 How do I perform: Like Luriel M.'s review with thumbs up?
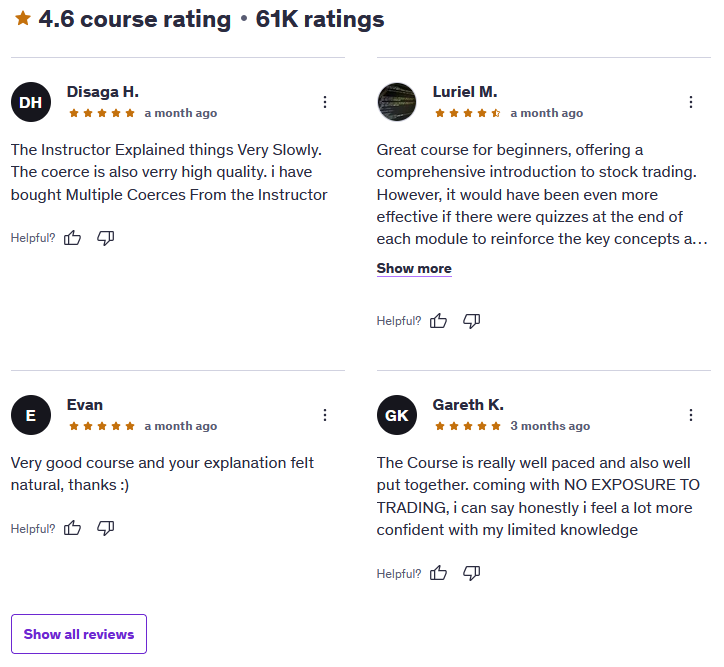tap(439, 321)
